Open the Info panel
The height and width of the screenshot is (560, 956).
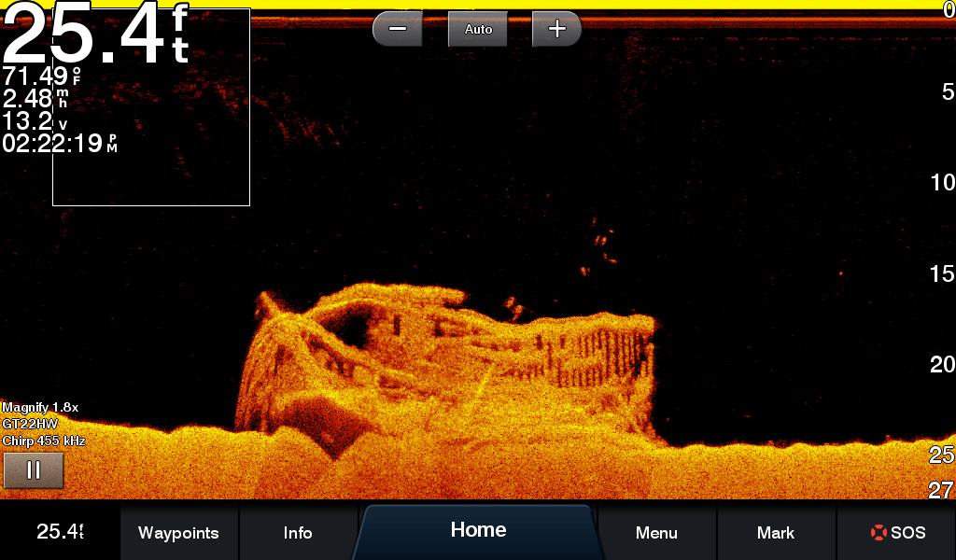coord(298,533)
